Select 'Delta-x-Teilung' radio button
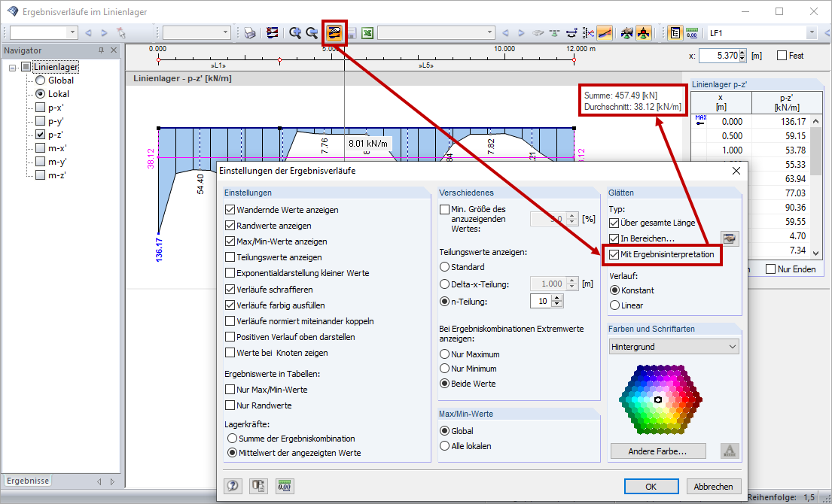 pos(445,284)
